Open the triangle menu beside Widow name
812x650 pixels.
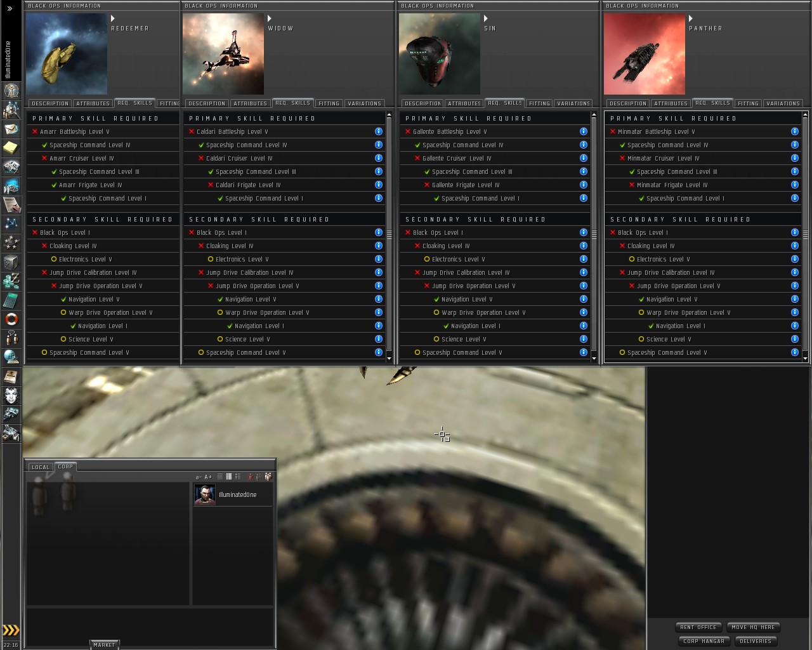270,19
